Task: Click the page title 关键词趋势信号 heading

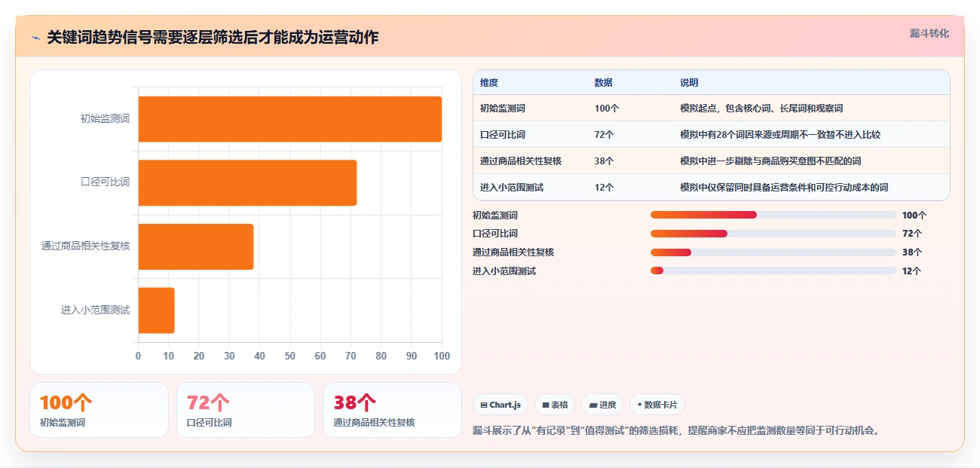Action: pos(213,38)
